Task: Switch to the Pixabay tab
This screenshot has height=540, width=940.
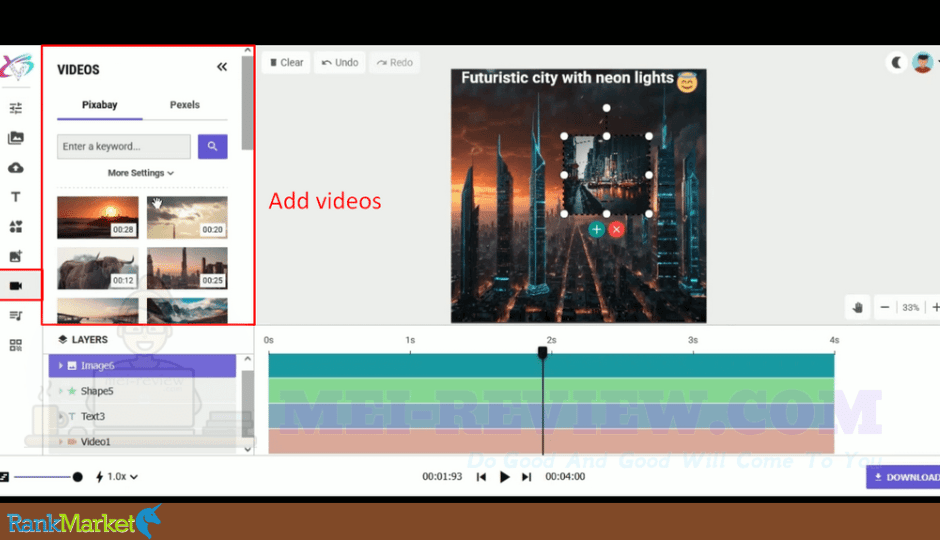Action: pyautogui.click(x=100, y=105)
